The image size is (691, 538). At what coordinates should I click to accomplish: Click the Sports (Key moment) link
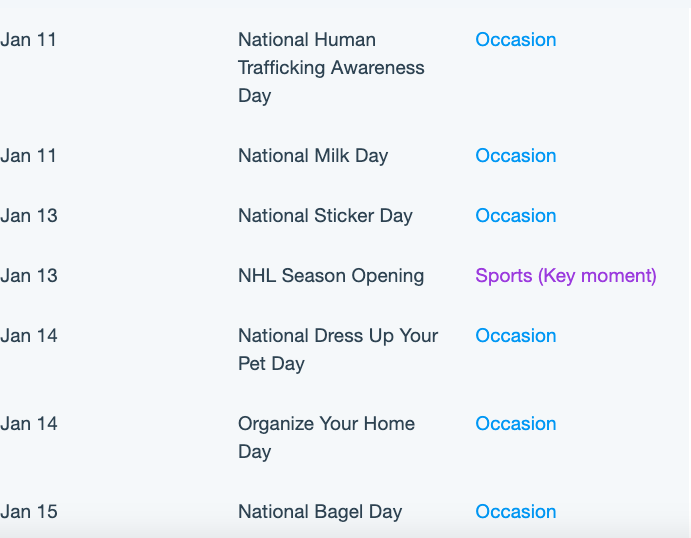coord(566,276)
